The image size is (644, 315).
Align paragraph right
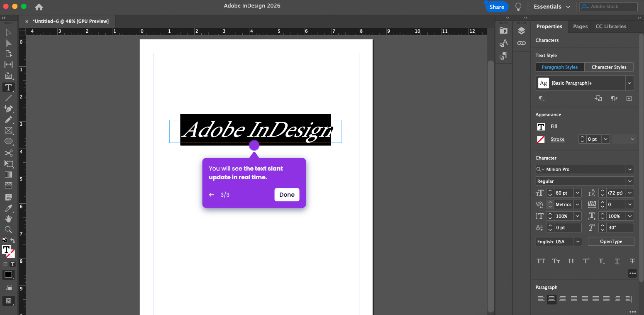562,299
